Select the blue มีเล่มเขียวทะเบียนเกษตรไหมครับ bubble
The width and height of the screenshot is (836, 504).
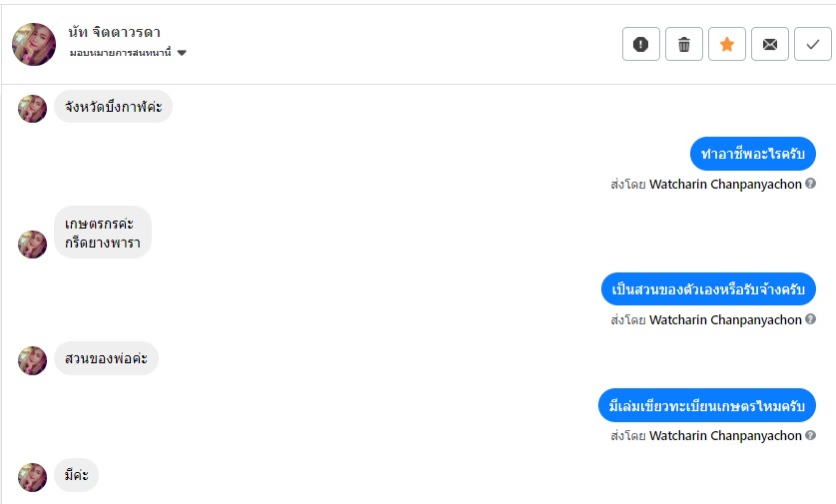pyautogui.click(x=708, y=405)
